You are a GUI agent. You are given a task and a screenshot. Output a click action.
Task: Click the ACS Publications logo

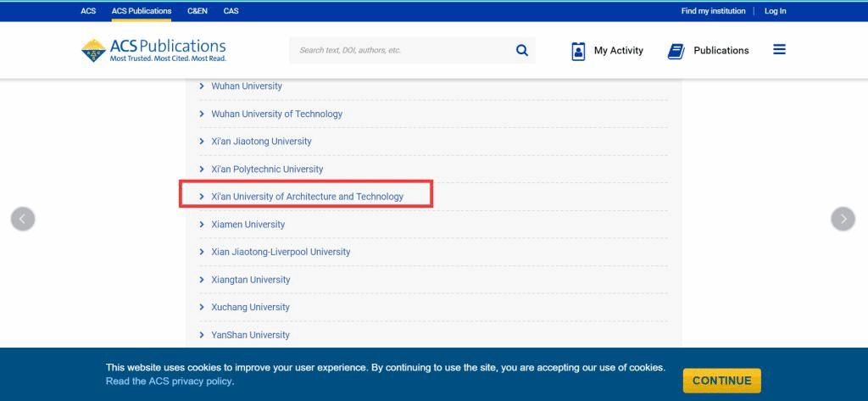tap(154, 50)
